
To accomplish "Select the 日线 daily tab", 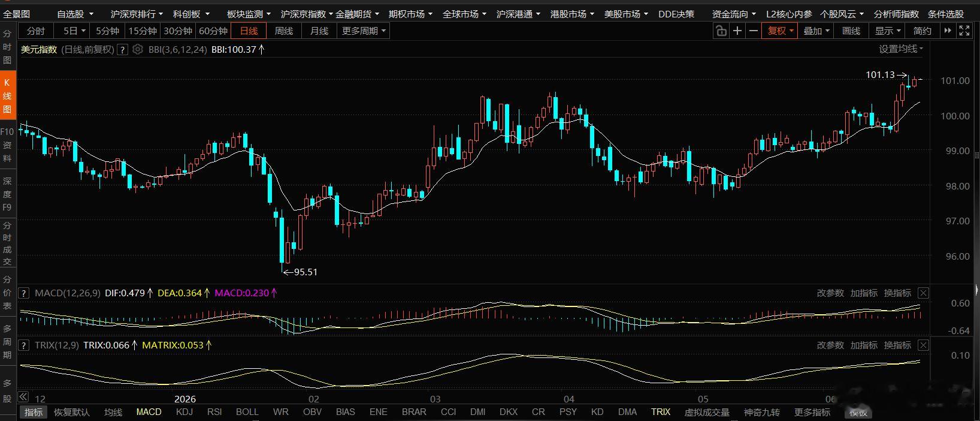I will [249, 31].
